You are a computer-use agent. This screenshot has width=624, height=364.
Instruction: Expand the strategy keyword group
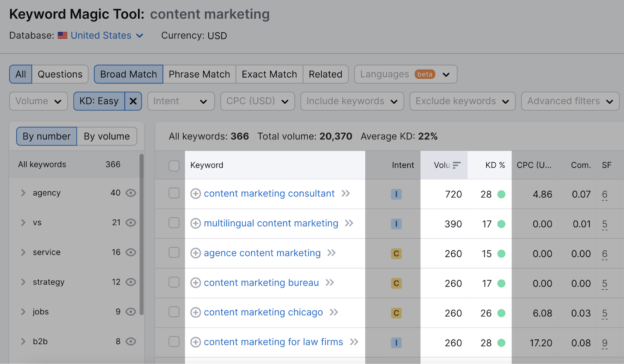pyautogui.click(x=23, y=282)
